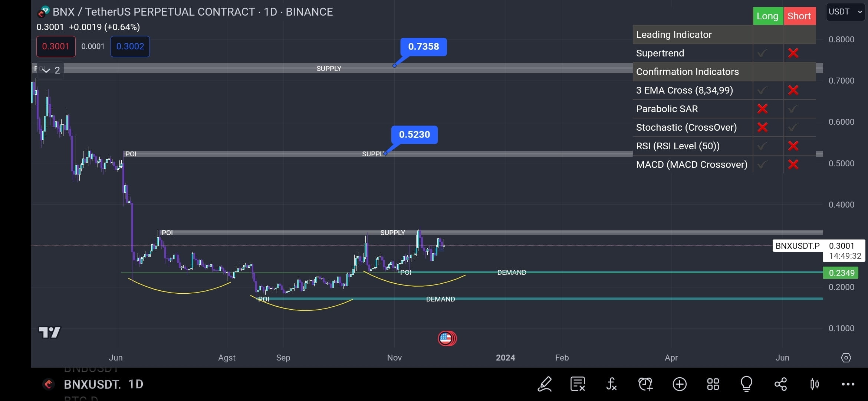Open chart settings via the candlestick icon

click(x=815, y=384)
